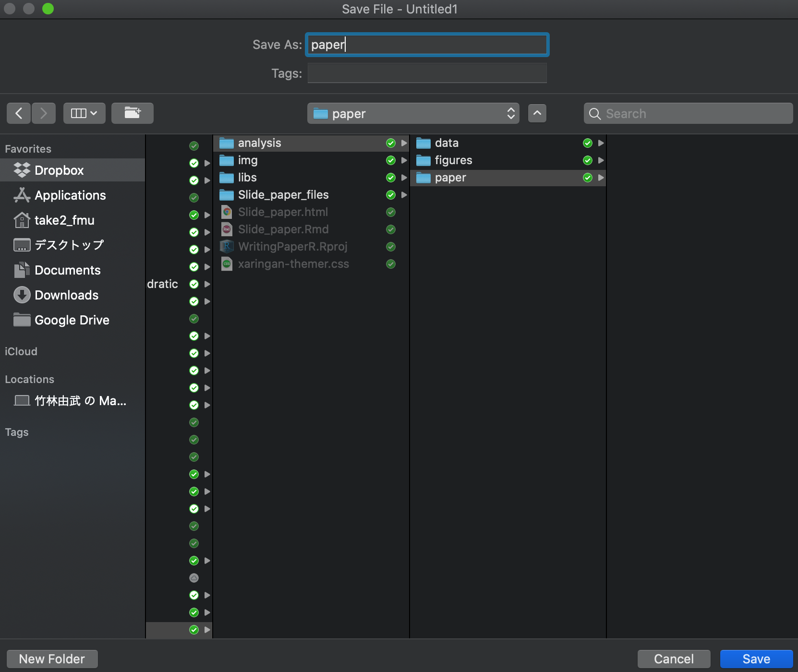This screenshot has width=798, height=672.
Task: Focus the Tags input field
Action: pyautogui.click(x=427, y=73)
